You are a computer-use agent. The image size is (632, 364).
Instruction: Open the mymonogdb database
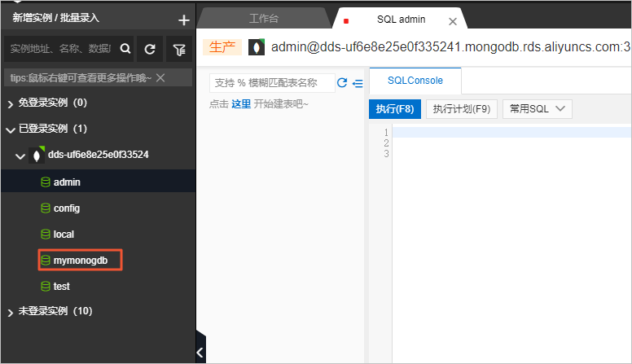point(80,260)
